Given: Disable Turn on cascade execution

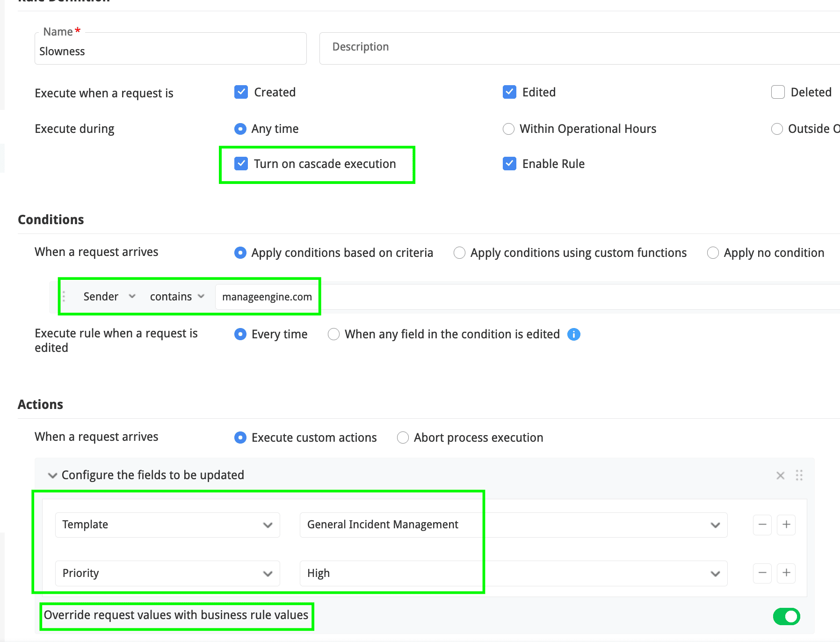Looking at the screenshot, I should point(241,164).
